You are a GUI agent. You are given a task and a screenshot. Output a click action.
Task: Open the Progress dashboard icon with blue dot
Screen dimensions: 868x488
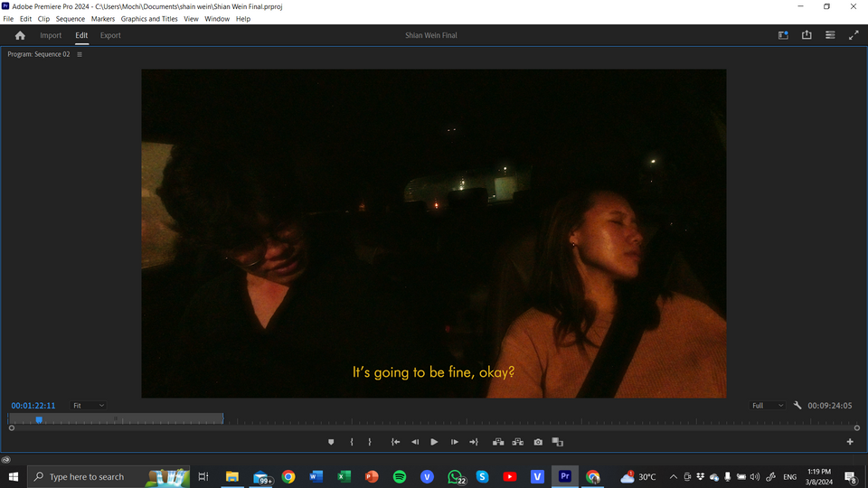(x=783, y=35)
